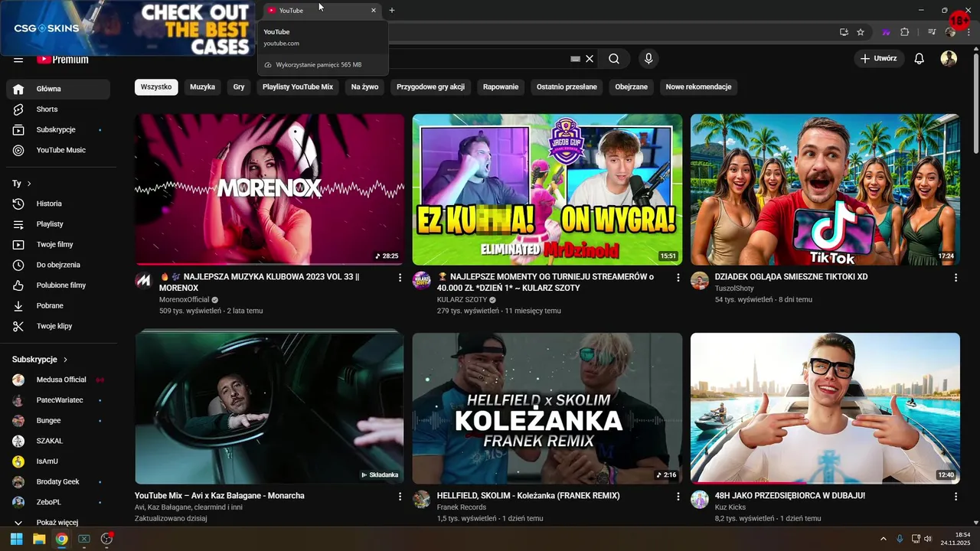Play KOLEŻANKA Franek Remix thumbnail
Screen dimensions: 980x551
click(547, 408)
